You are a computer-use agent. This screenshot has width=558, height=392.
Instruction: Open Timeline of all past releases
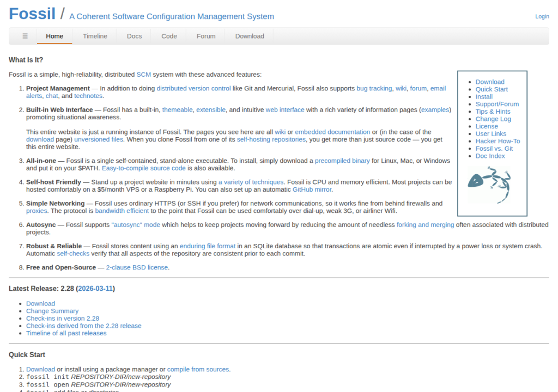[x=66, y=333]
